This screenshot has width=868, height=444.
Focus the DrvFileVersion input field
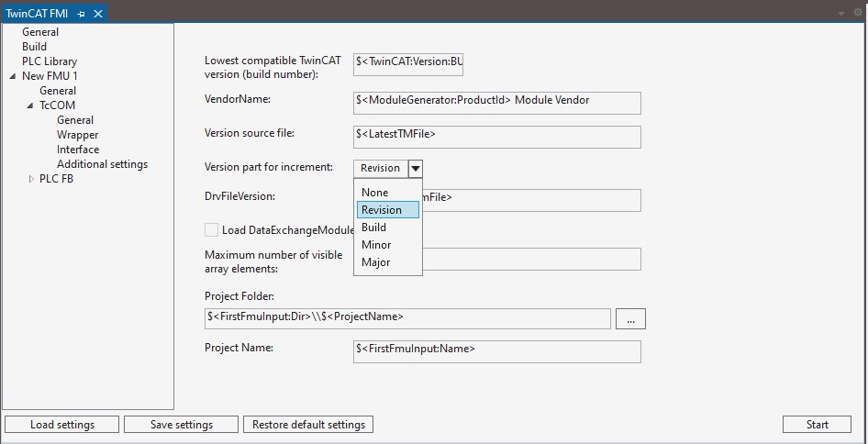tap(531, 200)
